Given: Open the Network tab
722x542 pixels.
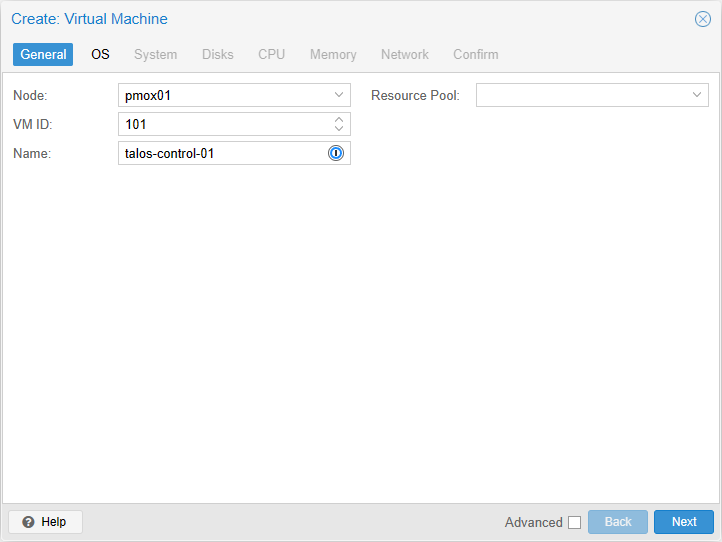Looking at the screenshot, I should pyautogui.click(x=404, y=54).
